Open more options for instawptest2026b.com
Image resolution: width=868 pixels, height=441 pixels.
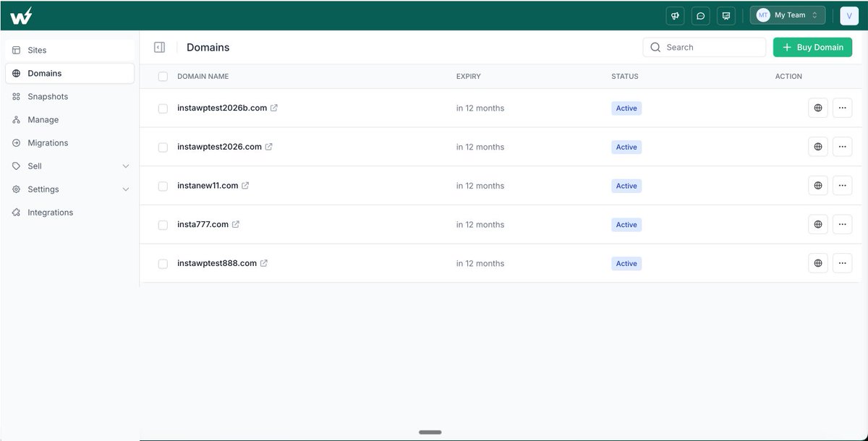(842, 108)
